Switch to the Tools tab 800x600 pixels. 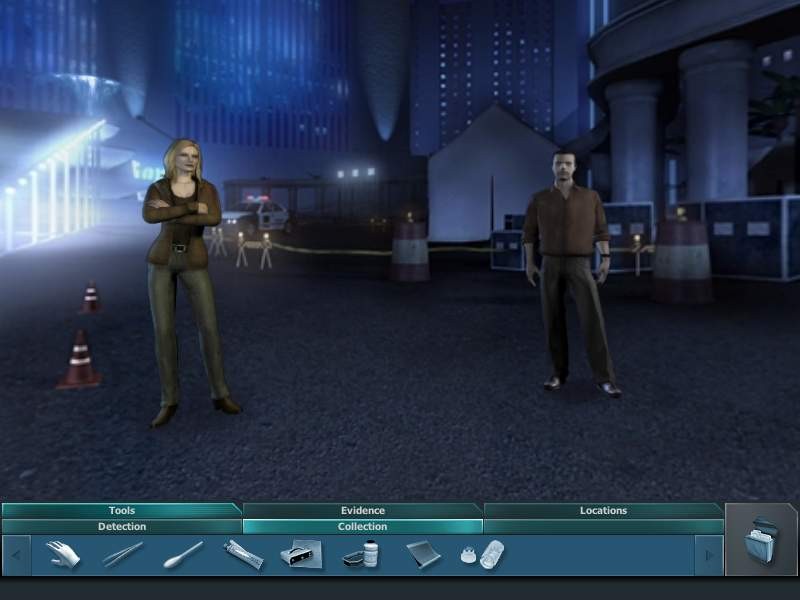tap(121, 510)
